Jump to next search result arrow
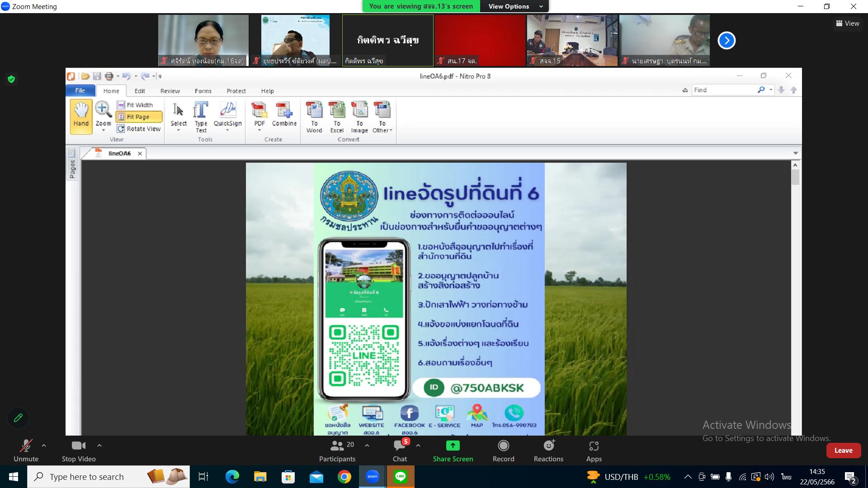Viewport: 868px width, 488px height. 781,90
